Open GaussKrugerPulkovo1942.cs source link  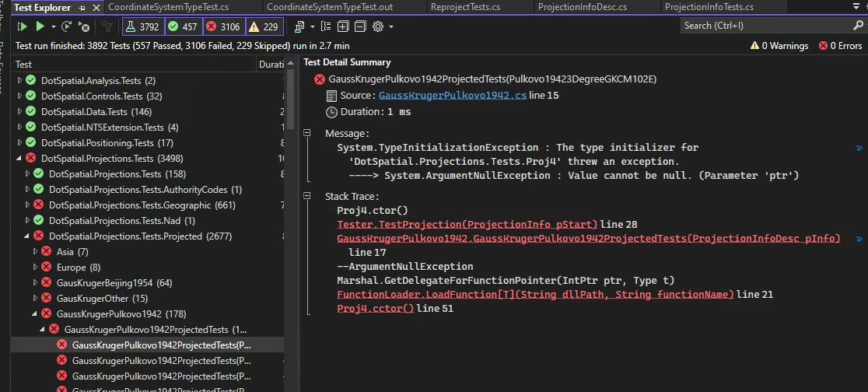coord(452,95)
